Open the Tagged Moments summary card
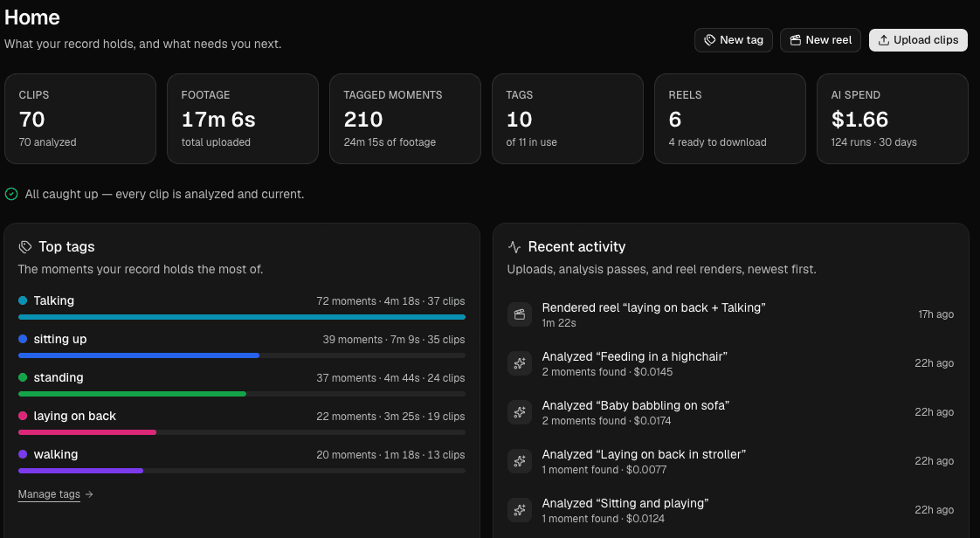 pyautogui.click(x=405, y=119)
